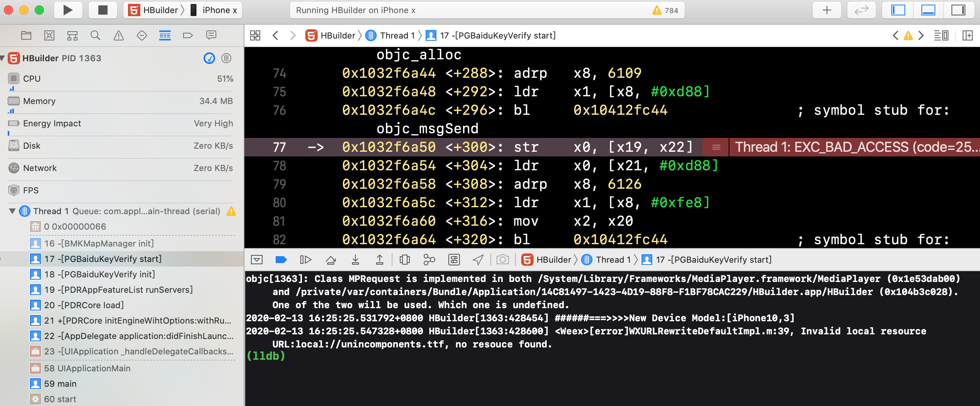Viewport: 980px width, 406px height.
Task: Collapse the Thread 1 disclosure triangle
Action: tap(12, 211)
